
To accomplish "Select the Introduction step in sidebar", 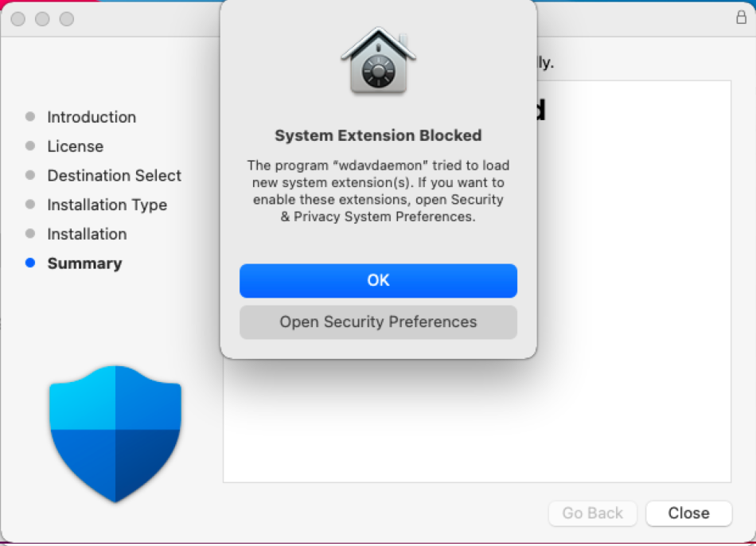I will [92, 117].
